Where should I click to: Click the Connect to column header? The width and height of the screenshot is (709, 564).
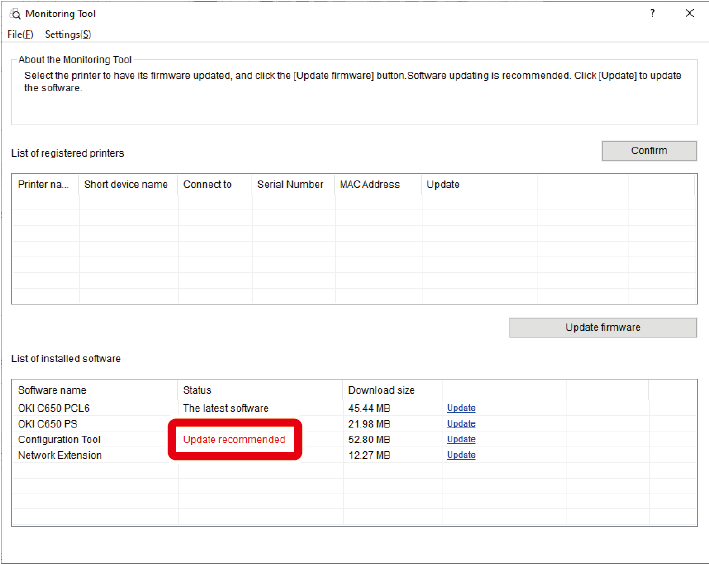coord(207,184)
